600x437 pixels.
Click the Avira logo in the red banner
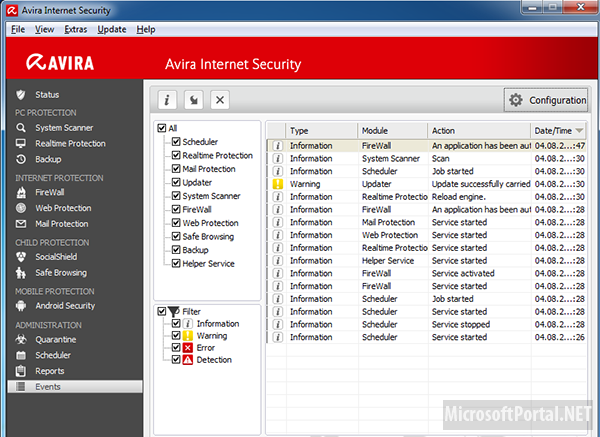click(60, 62)
